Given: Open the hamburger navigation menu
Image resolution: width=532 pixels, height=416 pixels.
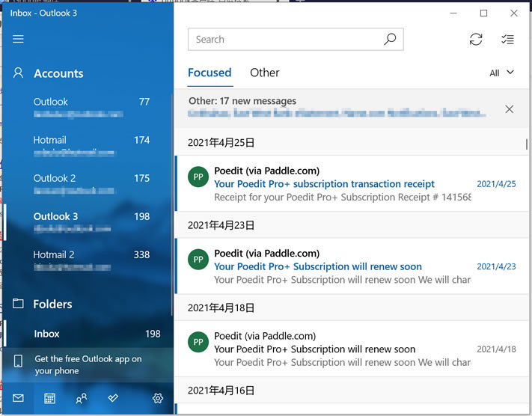Looking at the screenshot, I should coord(18,39).
